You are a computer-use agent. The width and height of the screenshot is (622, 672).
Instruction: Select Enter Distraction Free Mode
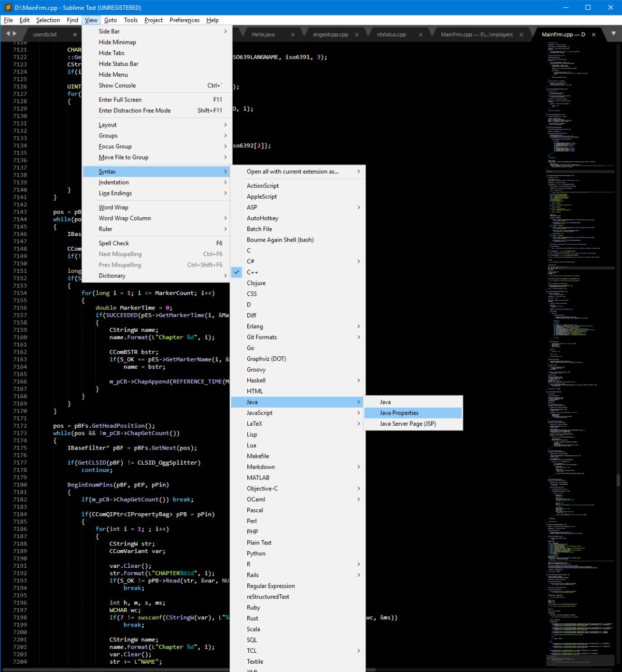(x=157, y=111)
